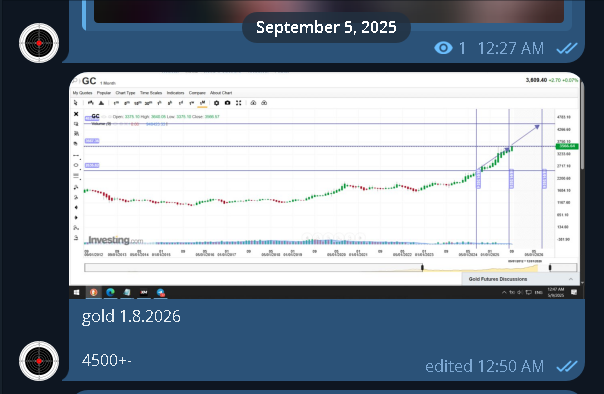The width and height of the screenshot is (604, 394).
Task: Select ellipse shape drawing tool in sidebar
Action: tap(76, 165)
